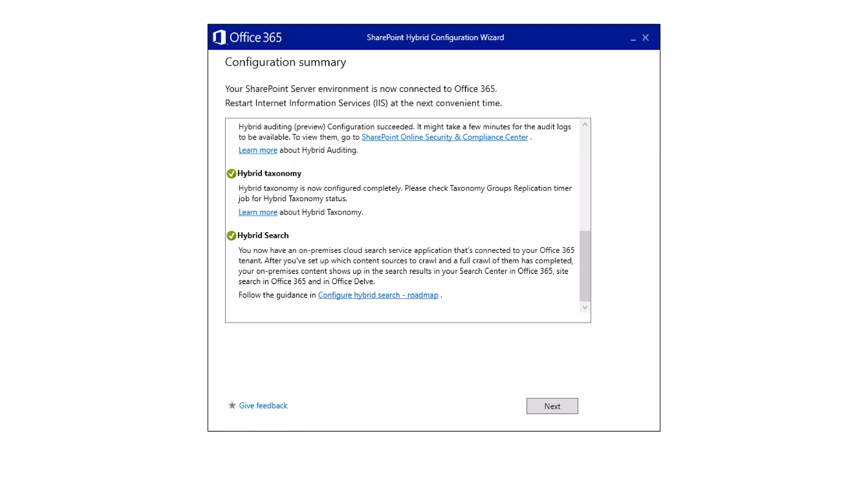Click the Give feedback link
Screen dimensions: 868x488
coord(263,405)
